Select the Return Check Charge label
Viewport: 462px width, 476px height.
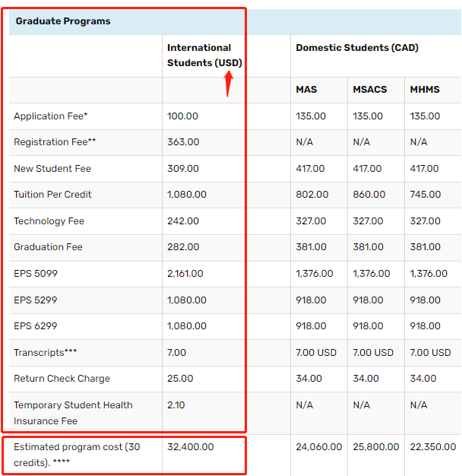tap(62, 379)
